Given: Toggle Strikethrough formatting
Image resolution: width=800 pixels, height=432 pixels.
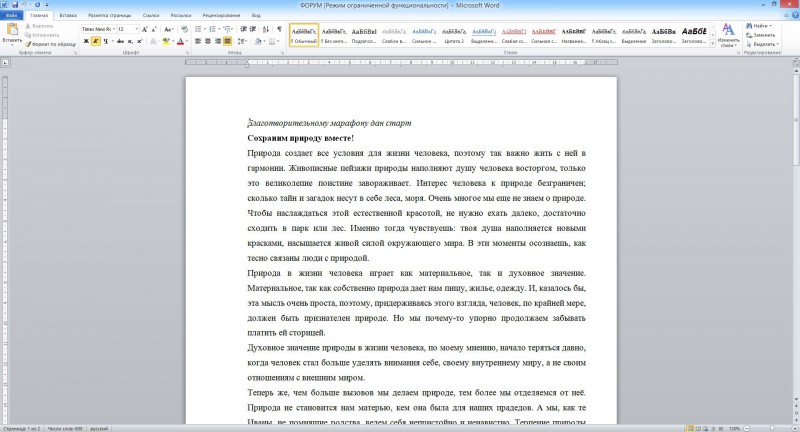Looking at the screenshot, I should (120, 41).
